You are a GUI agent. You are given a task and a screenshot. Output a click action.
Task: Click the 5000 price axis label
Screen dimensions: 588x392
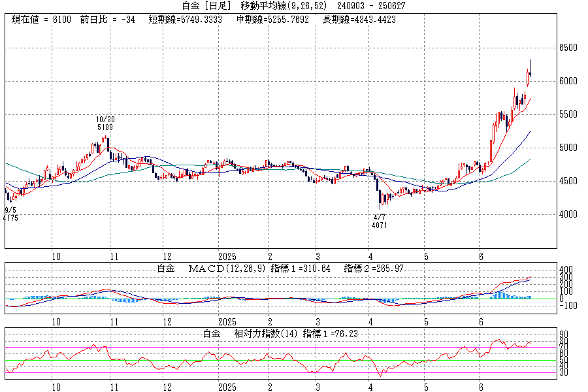[567, 148]
